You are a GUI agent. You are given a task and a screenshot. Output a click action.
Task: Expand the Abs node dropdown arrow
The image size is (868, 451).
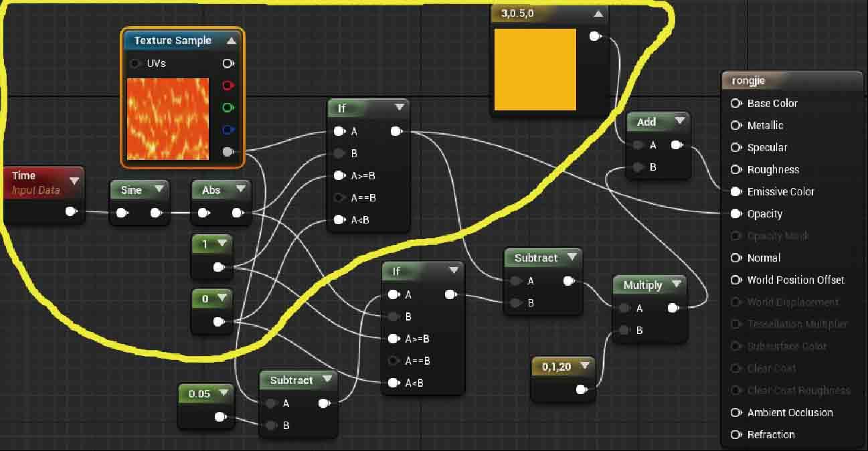click(x=240, y=190)
